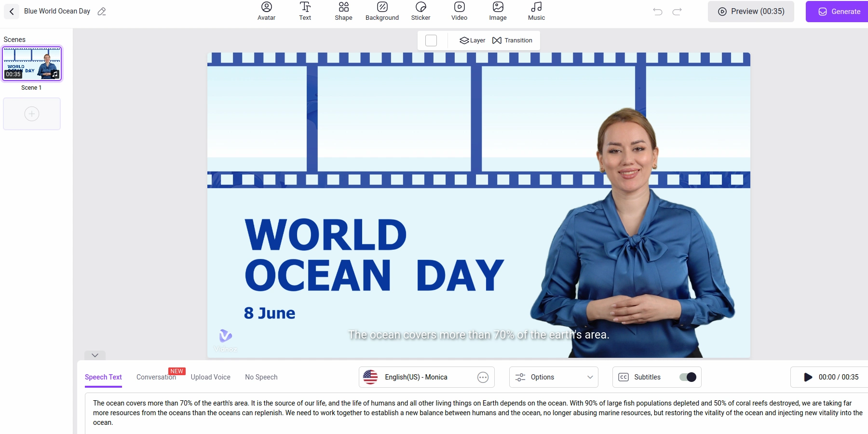Open the Background settings
Image resolution: width=868 pixels, height=434 pixels.
pyautogui.click(x=382, y=11)
